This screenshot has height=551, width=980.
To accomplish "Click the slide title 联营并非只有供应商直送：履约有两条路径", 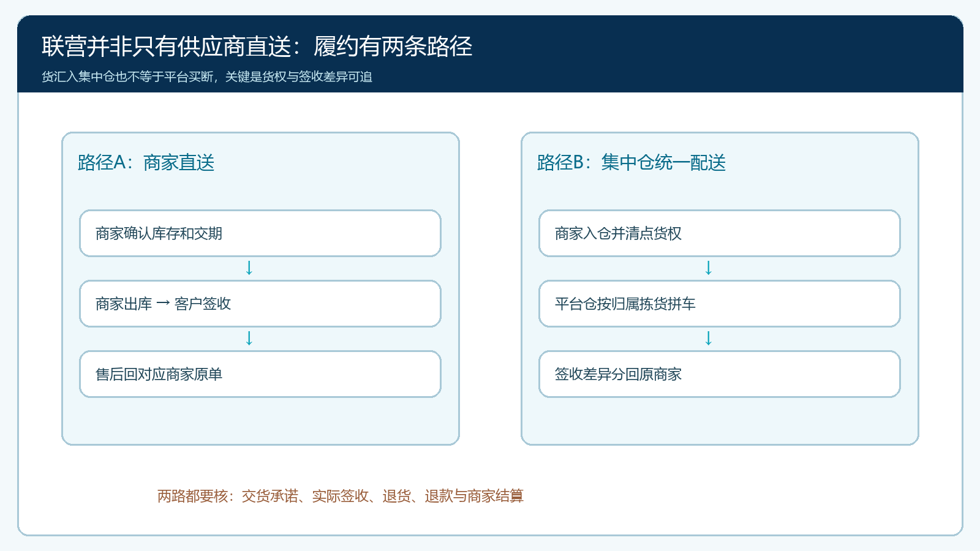I will click(x=257, y=47).
